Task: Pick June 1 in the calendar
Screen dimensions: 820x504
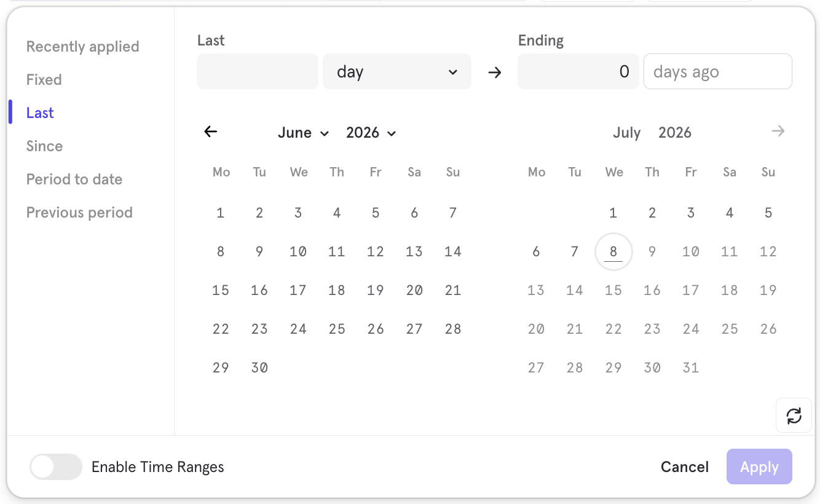Action: coord(221,213)
